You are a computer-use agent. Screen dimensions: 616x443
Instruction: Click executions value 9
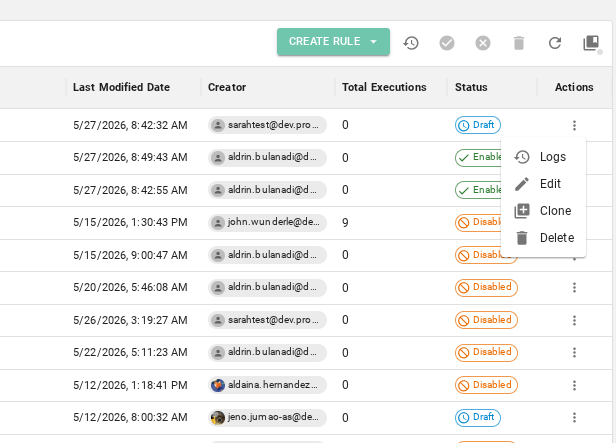(x=345, y=223)
